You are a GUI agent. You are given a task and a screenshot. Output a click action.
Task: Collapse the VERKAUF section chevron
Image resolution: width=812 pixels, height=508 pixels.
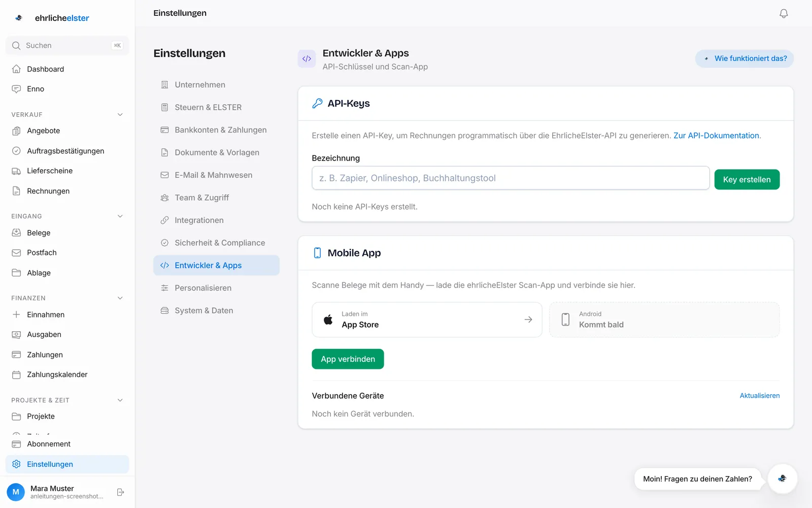point(120,115)
